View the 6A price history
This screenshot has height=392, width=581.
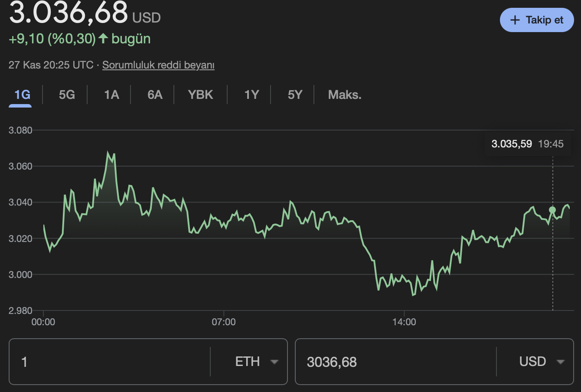click(x=154, y=95)
